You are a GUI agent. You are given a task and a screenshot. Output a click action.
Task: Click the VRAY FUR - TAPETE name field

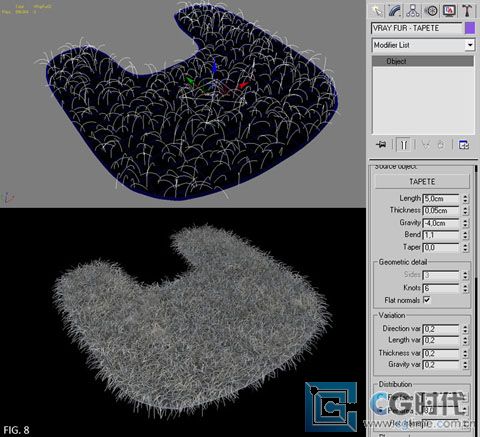tap(417, 28)
